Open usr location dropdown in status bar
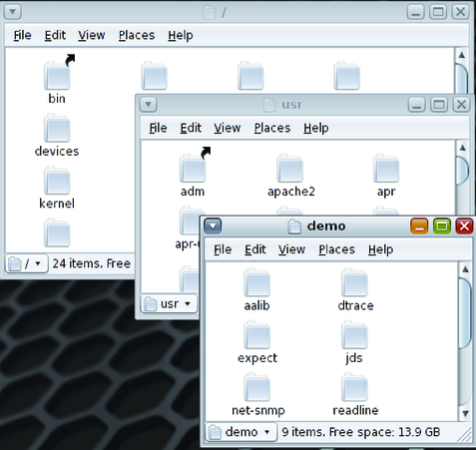This screenshot has height=450, width=476. click(x=170, y=304)
